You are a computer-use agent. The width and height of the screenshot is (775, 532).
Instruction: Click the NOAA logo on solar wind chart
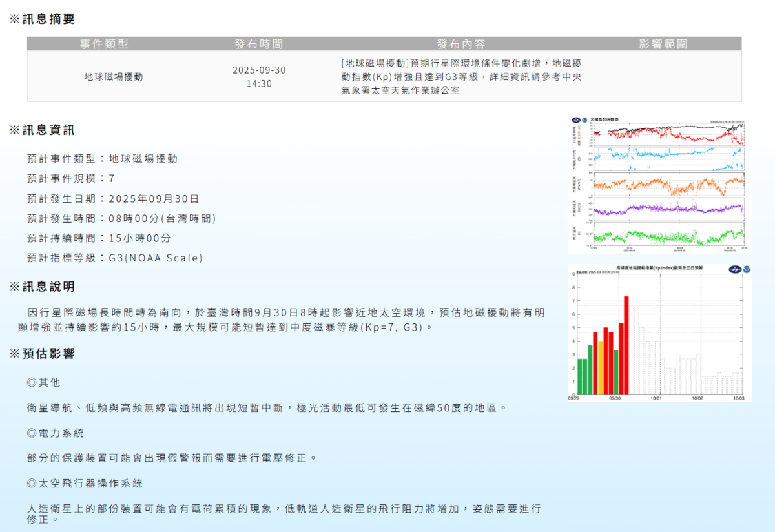click(585, 120)
